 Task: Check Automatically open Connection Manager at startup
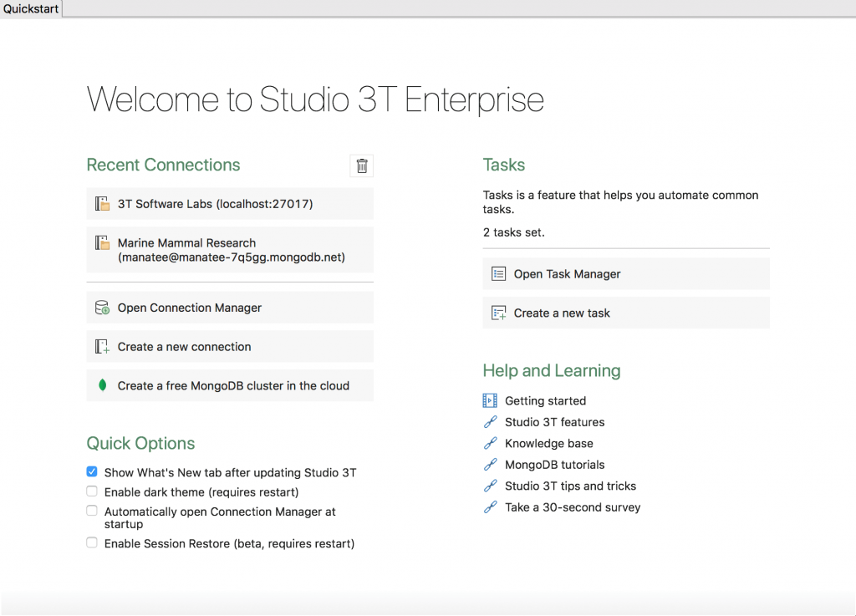92,511
